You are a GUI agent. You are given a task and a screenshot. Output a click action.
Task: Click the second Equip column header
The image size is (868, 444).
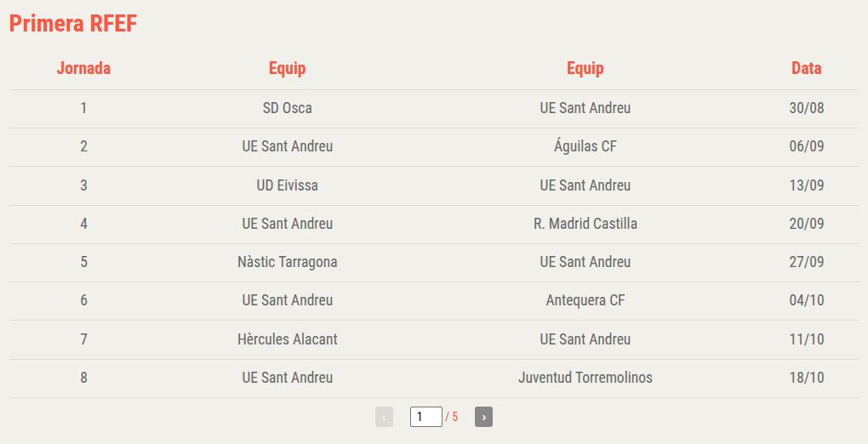click(x=585, y=68)
